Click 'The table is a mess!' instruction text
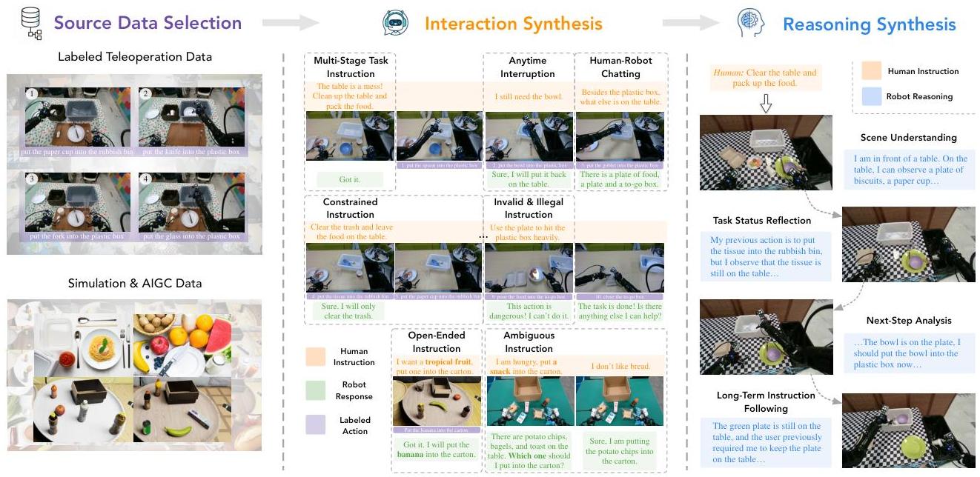 (x=350, y=96)
